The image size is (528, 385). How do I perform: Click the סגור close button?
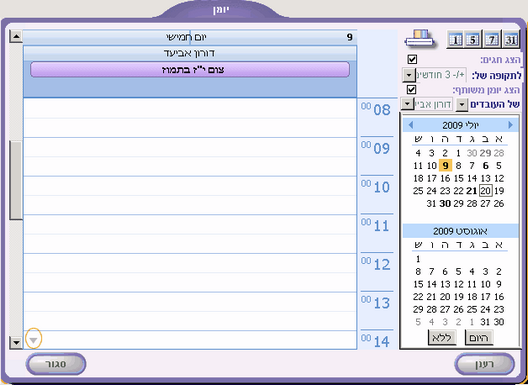(x=56, y=364)
